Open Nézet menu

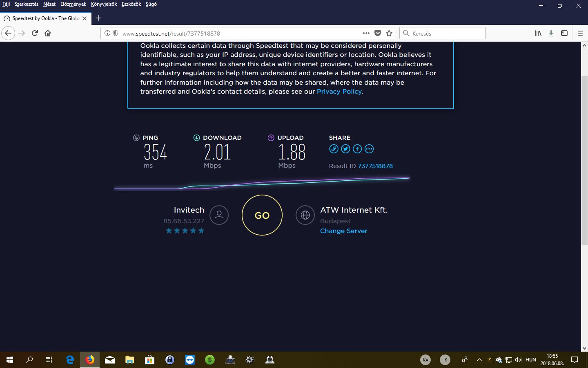pos(49,4)
